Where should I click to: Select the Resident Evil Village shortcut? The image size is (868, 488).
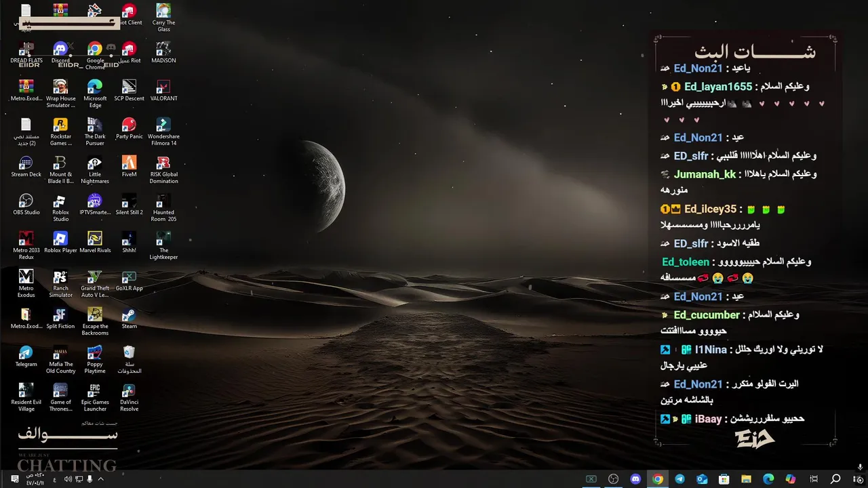tap(26, 397)
